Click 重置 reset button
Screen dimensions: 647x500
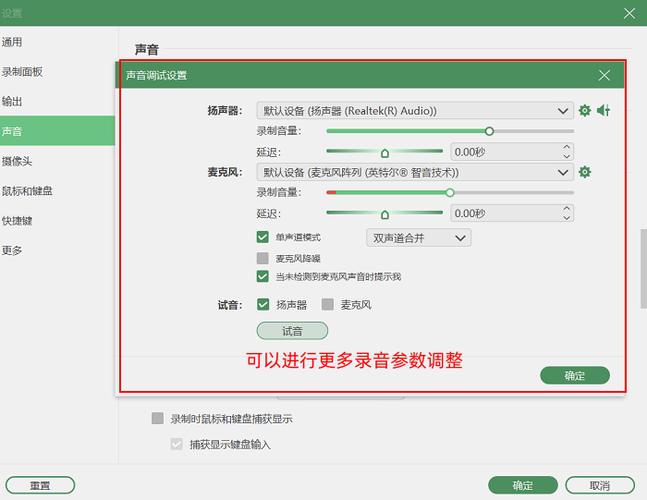click(40, 485)
